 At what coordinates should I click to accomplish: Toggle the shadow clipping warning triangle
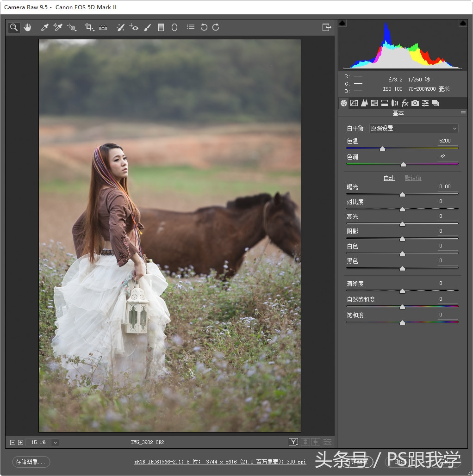[343, 22]
